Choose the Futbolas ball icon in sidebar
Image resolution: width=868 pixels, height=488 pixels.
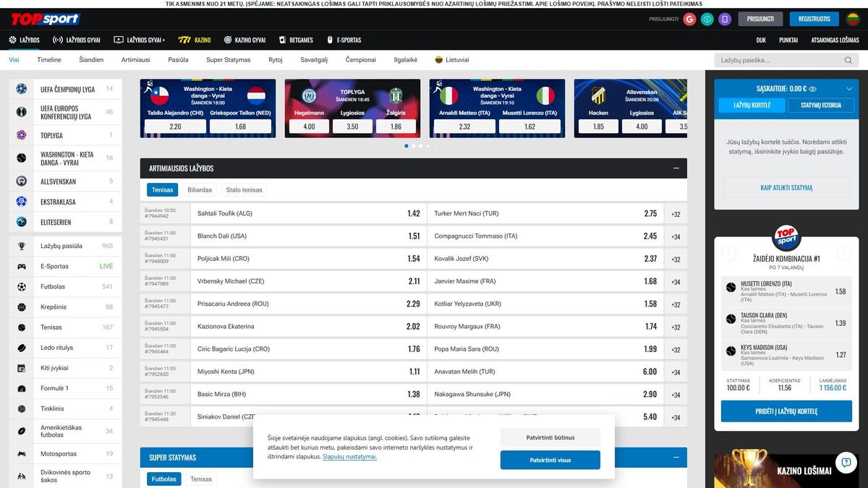[22, 286]
